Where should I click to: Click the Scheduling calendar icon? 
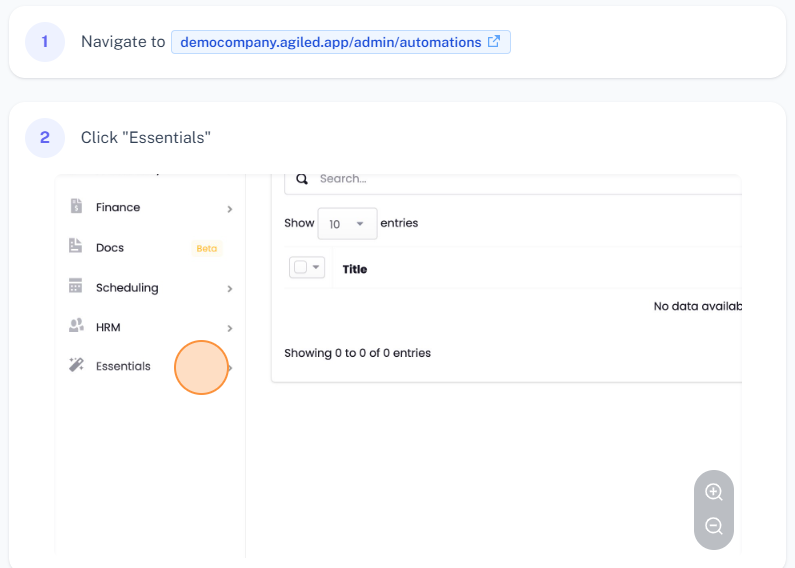coord(76,287)
